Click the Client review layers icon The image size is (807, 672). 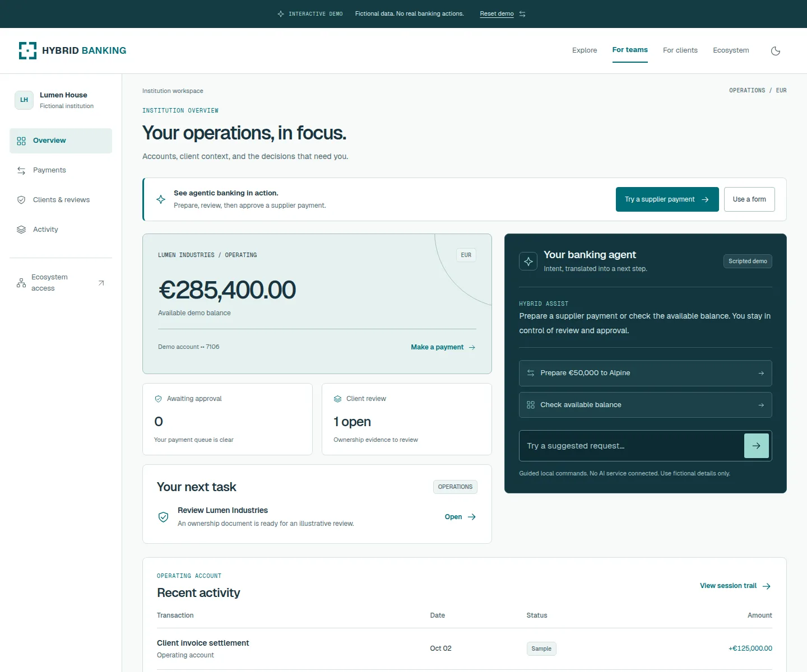pos(337,399)
